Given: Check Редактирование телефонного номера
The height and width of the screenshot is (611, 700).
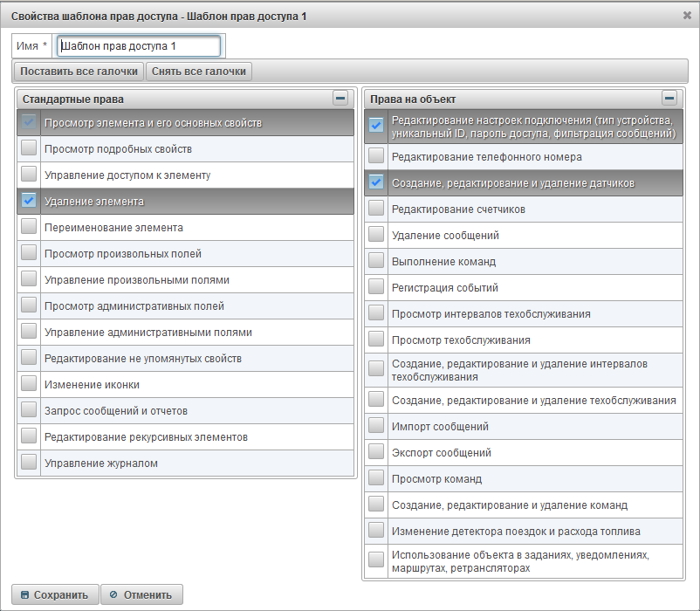Looking at the screenshot, I should 376,156.
